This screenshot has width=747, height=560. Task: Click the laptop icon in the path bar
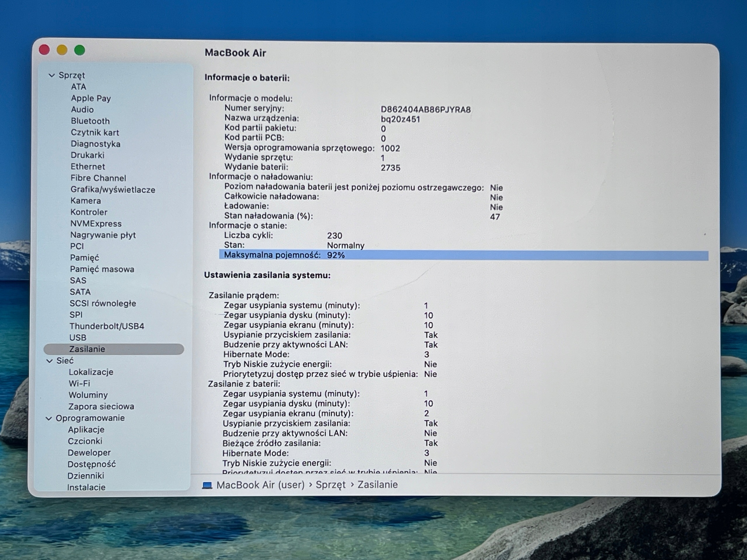[x=207, y=485]
